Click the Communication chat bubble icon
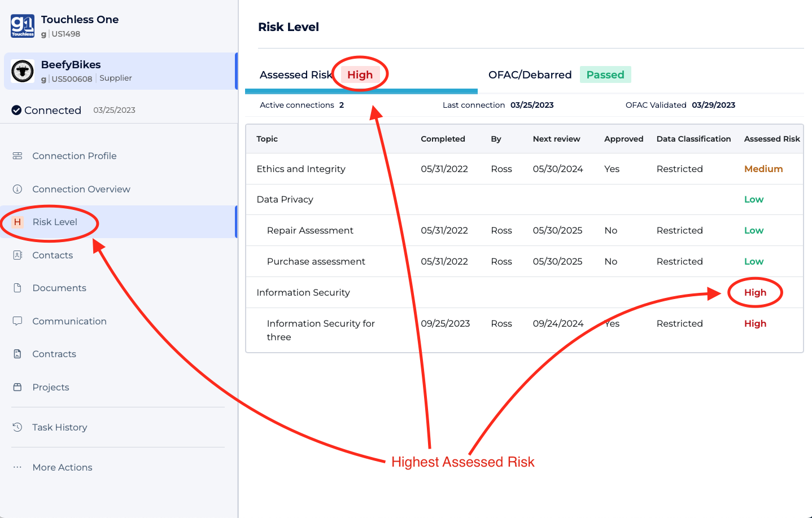The width and height of the screenshot is (812, 518). pyautogui.click(x=18, y=321)
